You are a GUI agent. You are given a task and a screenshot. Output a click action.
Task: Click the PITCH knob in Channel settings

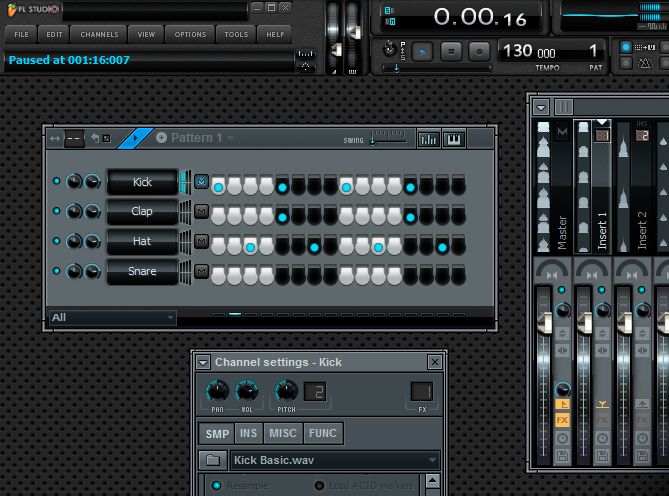click(x=286, y=391)
